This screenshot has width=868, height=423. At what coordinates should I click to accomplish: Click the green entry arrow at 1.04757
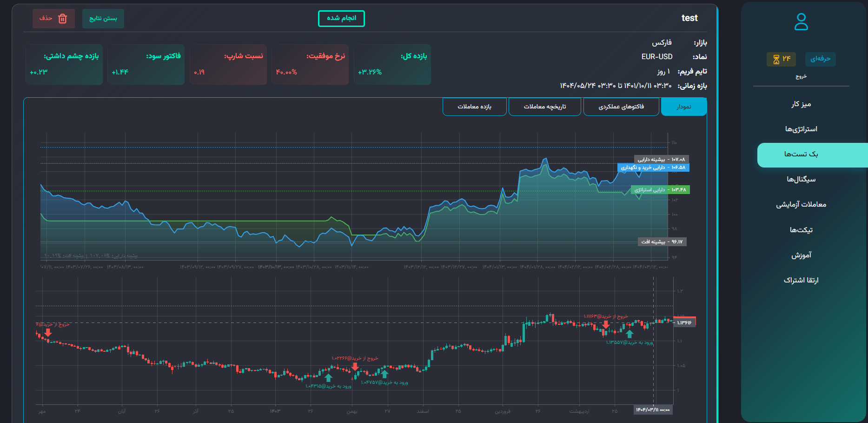click(384, 374)
